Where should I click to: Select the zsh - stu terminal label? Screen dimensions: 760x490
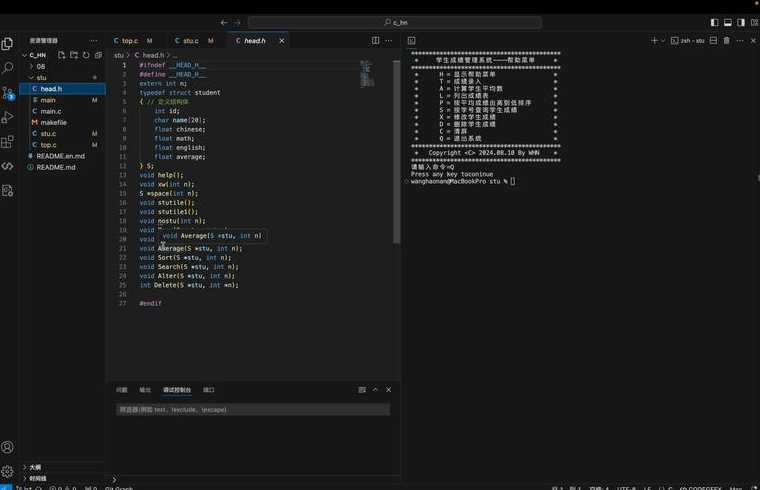[688, 41]
